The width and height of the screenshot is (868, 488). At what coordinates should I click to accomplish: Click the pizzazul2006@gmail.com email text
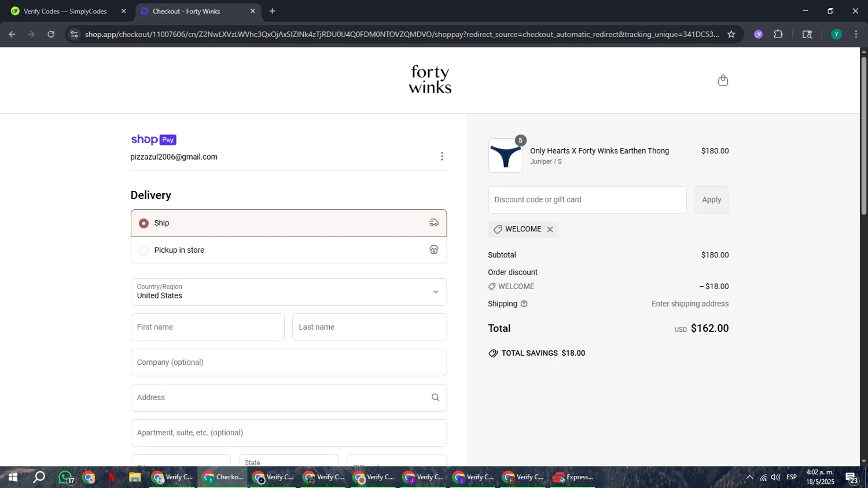(174, 157)
